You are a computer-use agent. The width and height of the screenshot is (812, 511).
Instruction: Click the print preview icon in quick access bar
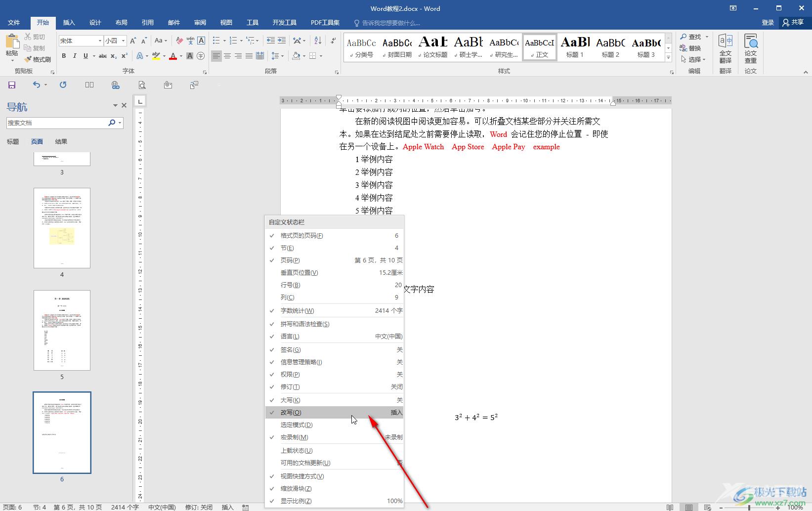[142, 85]
